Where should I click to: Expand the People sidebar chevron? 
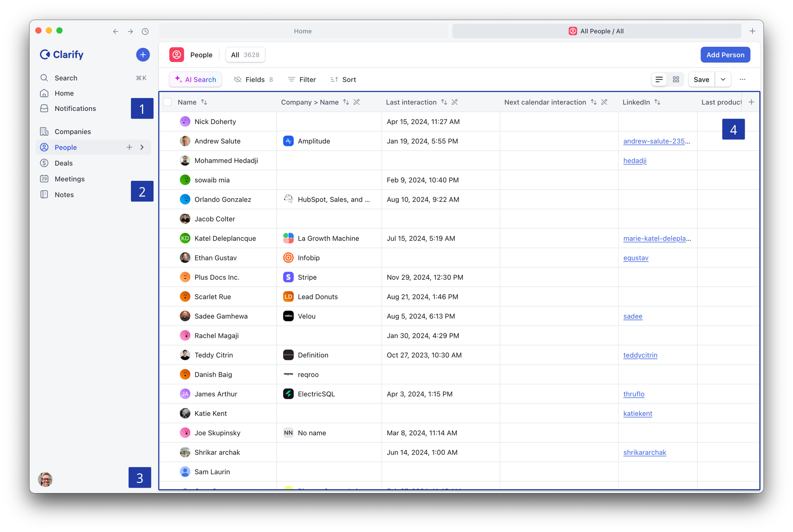[142, 147]
